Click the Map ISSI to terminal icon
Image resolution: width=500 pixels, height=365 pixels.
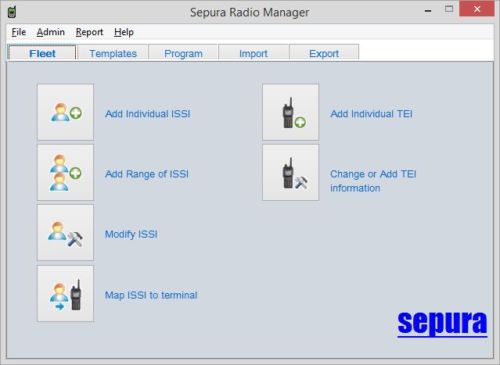pos(65,294)
